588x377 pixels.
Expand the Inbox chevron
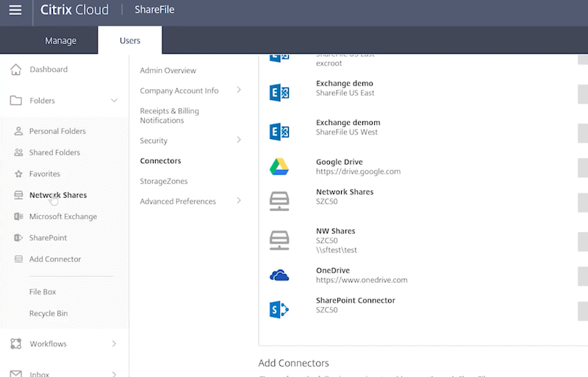tap(114, 373)
